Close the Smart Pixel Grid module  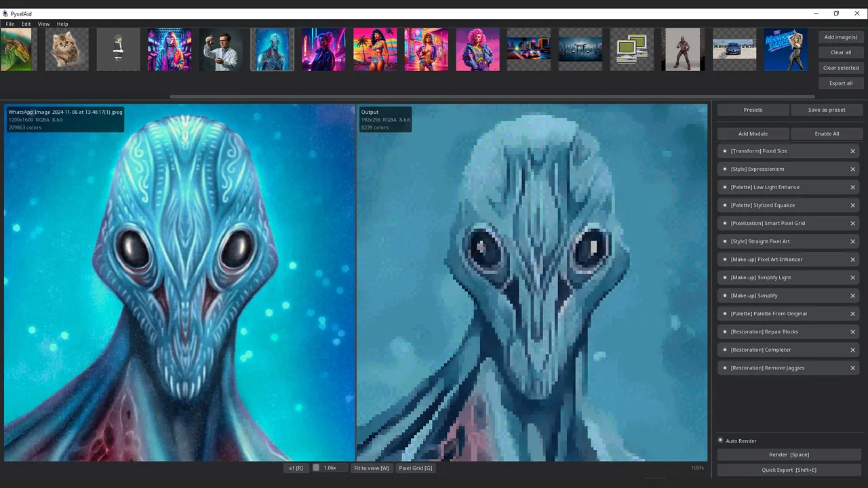tap(852, 223)
